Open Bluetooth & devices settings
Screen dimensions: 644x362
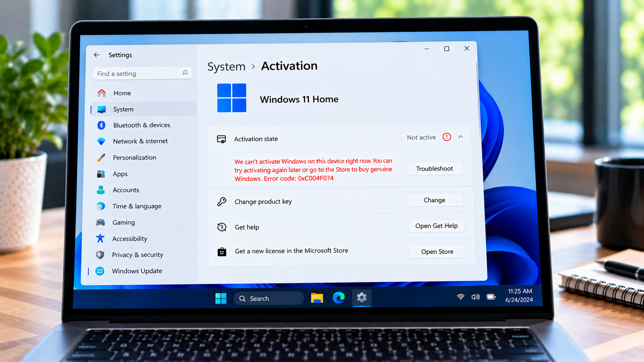pyautogui.click(x=142, y=125)
